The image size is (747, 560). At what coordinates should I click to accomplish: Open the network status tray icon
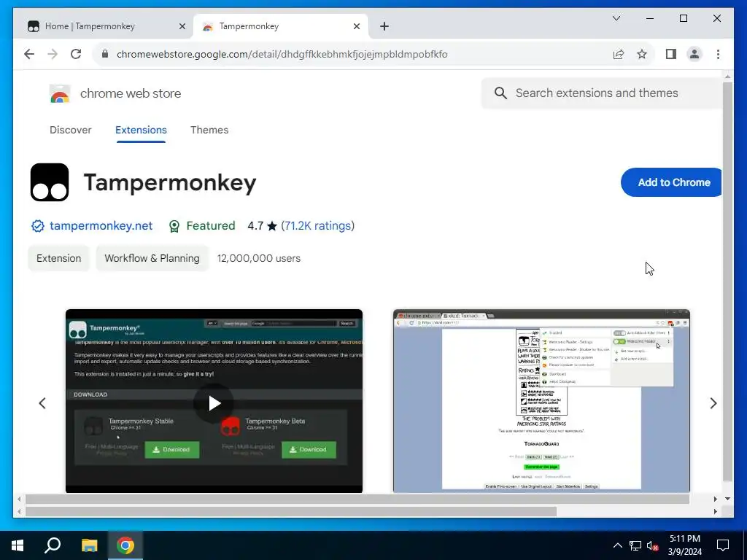coord(635,545)
